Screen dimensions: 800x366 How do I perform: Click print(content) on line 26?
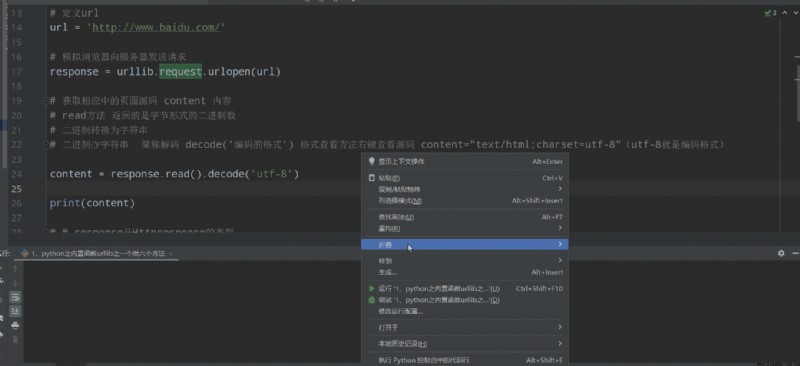click(x=92, y=203)
